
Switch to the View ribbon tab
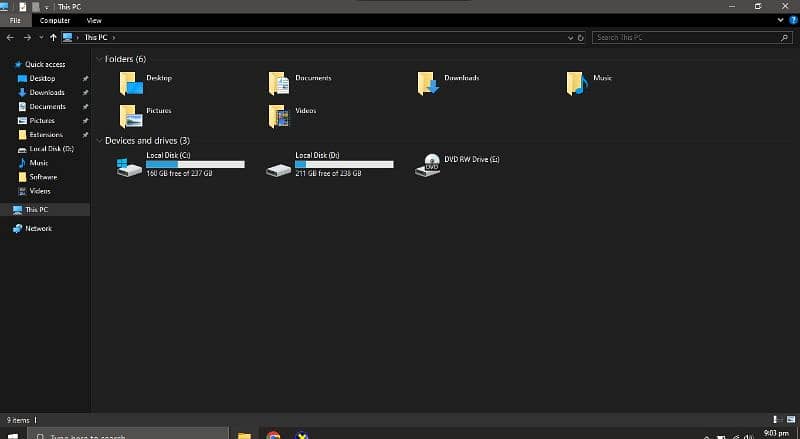click(94, 20)
